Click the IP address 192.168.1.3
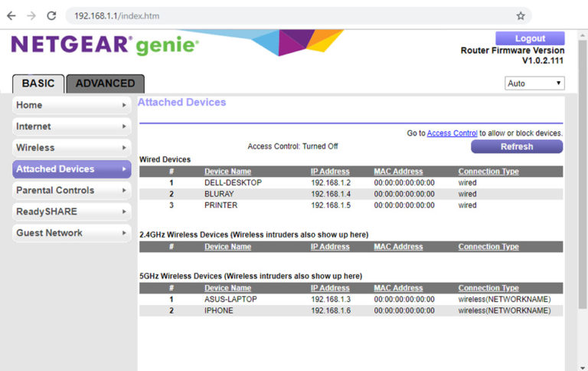Viewport: 588px width, 371px height. [331, 299]
